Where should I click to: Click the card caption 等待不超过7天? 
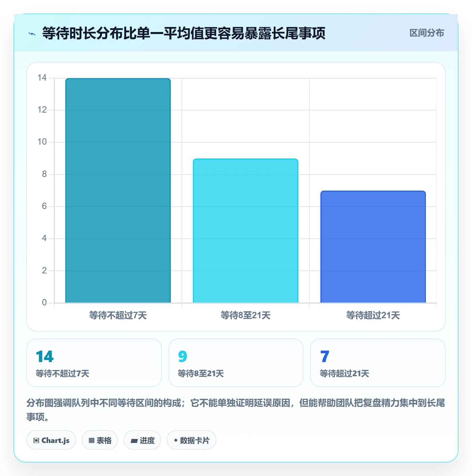point(62,374)
